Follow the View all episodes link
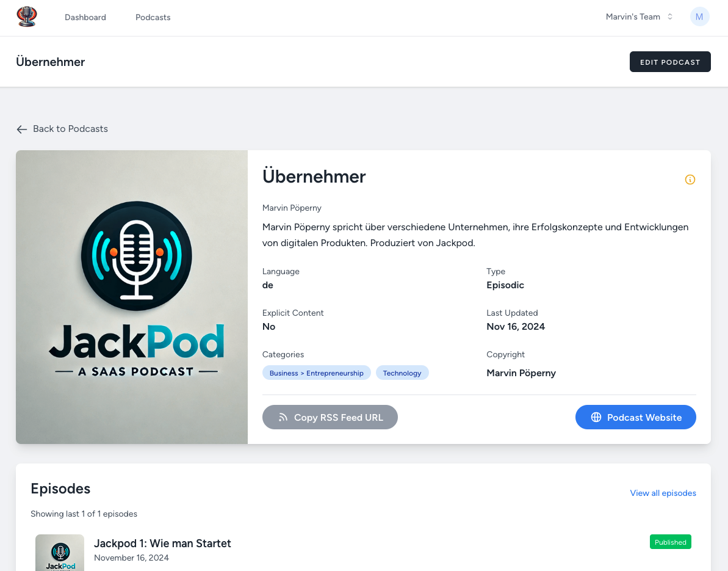728x571 pixels. (x=663, y=493)
